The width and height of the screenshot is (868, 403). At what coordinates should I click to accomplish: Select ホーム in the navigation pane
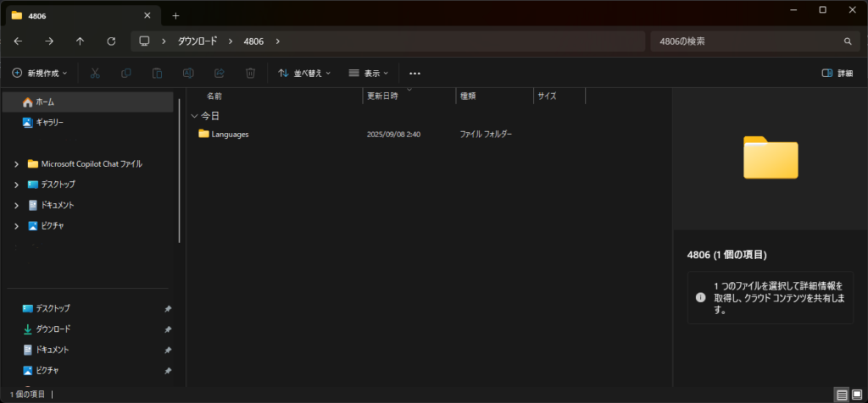(88, 102)
